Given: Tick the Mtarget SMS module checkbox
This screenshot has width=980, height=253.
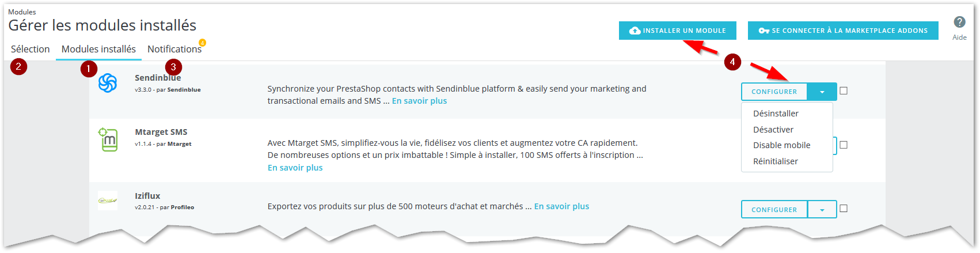Looking at the screenshot, I should coord(844,145).
